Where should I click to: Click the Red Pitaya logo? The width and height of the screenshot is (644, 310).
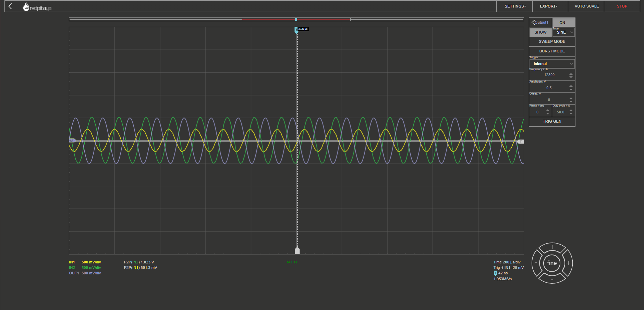click(37, 7)
